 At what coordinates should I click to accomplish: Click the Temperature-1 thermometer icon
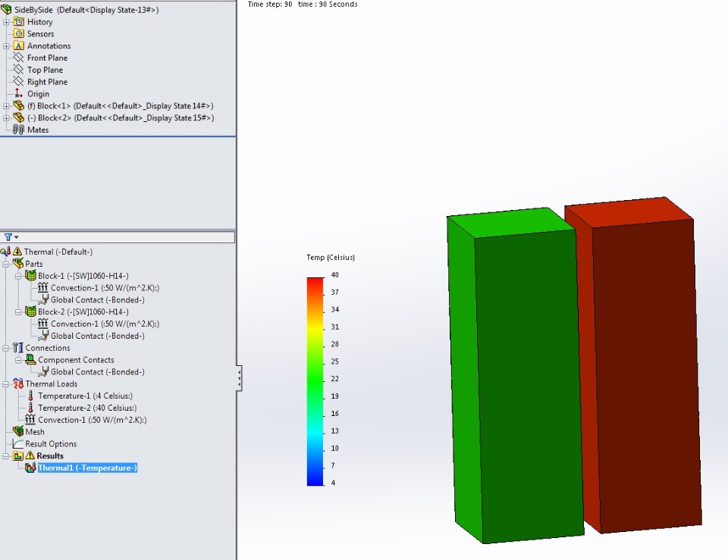[30, 396]
